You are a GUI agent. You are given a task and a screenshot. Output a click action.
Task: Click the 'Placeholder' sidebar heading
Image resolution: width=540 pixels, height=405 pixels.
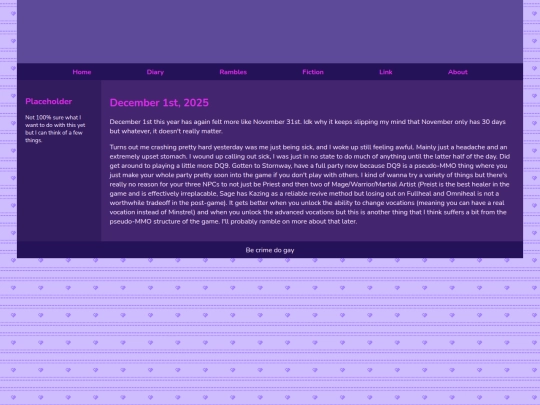[x=49, y=101]
